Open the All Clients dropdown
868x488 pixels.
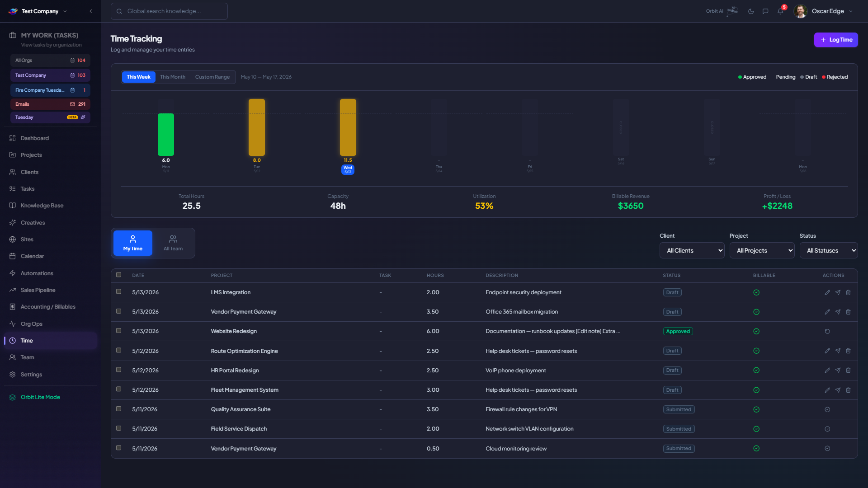pos(692,250)
